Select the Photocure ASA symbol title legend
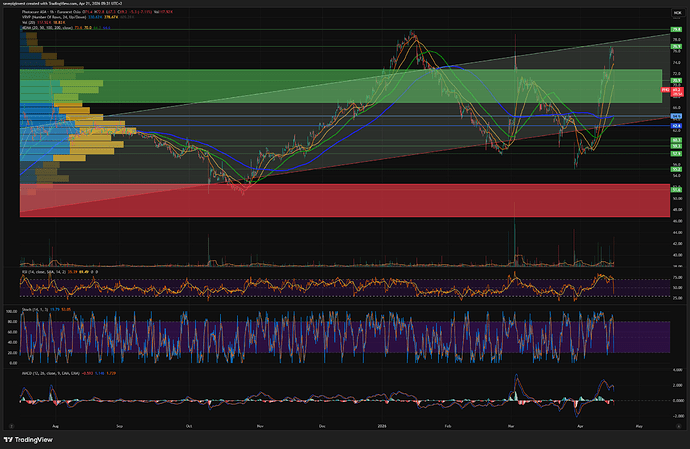The height and width of the screenshot is (449, 690). click(x=60, y=11)
